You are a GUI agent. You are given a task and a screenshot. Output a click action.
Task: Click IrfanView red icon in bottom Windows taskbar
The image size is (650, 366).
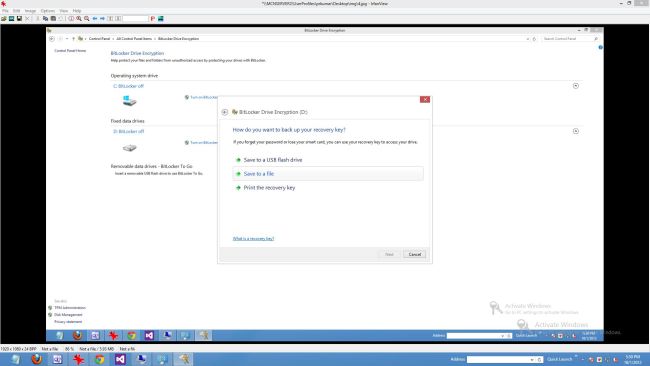click(78, 359)
